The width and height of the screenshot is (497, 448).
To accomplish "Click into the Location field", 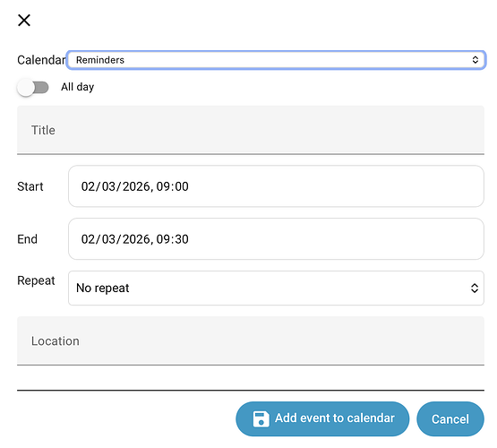I will (x=251, y=340).
